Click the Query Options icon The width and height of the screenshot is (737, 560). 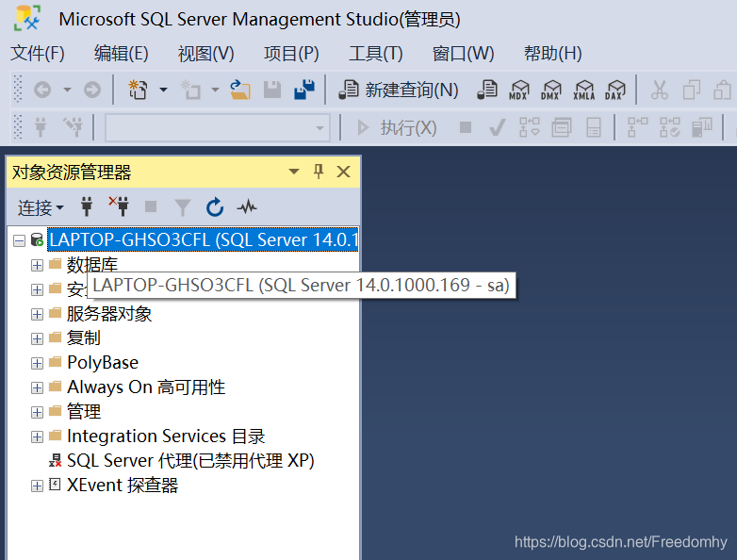pyautogui.click(x=561, y=127)
